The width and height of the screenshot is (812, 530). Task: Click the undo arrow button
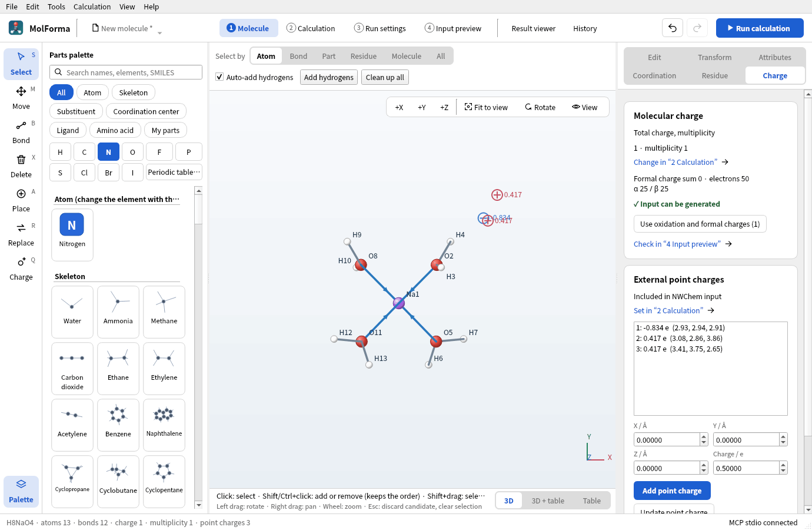[673, 28]
